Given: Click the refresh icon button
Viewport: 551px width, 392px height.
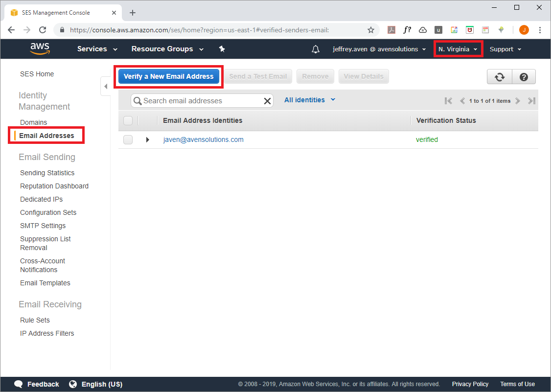Looking at the screenshot, I should 499,77.
